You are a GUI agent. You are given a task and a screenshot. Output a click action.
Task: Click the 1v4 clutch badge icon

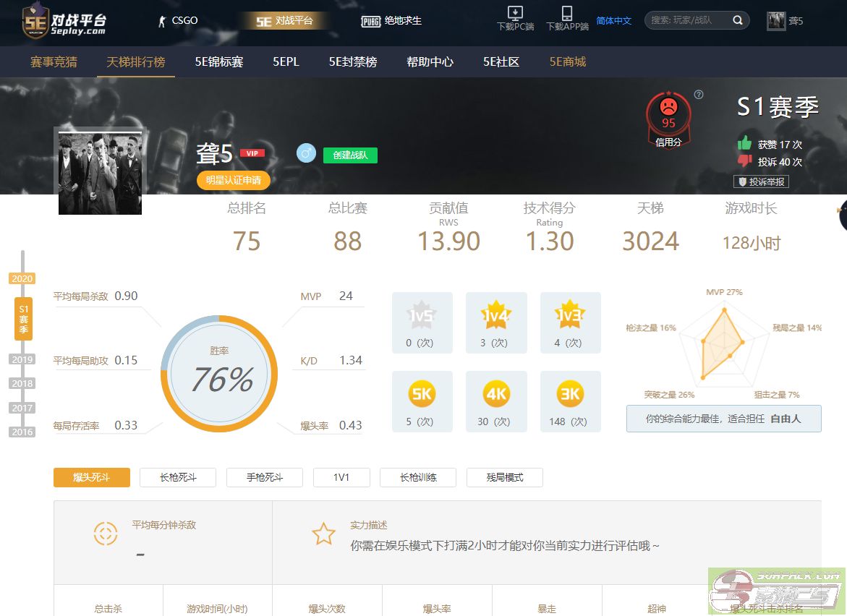[x=496, y=315]
